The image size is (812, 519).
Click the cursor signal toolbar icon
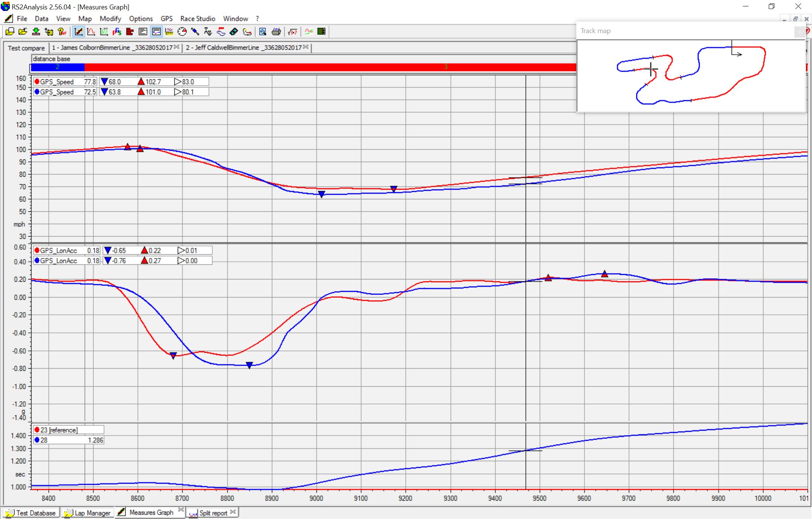208,32
